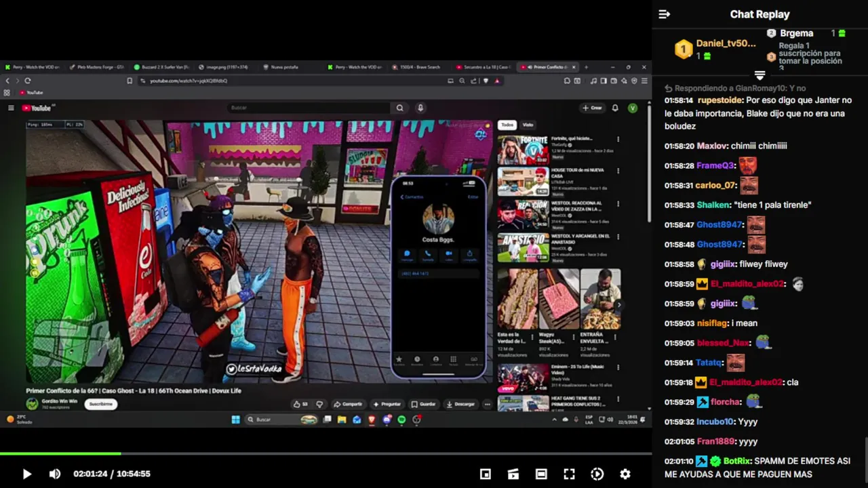
Task: Enable mini player picture-in-picture icon
Action: tap(486, 474)
